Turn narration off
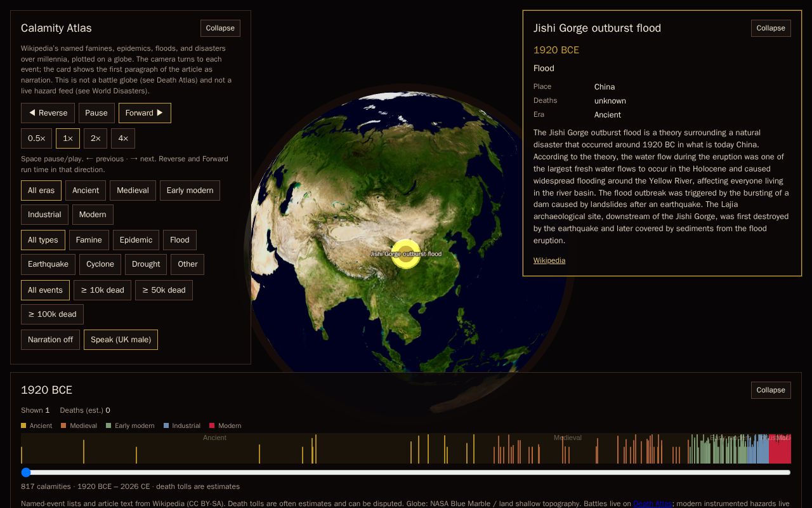The height and width of the screenshot is (508, 812). click(x=50, y=340)
